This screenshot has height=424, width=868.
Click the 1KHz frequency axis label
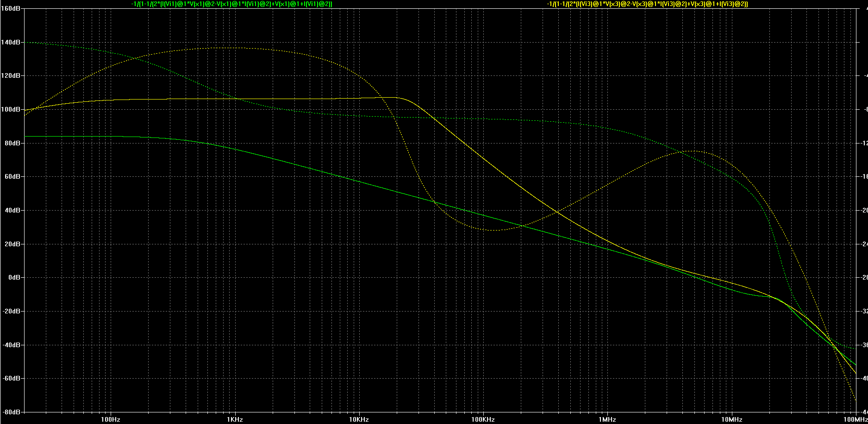(x=235, y=419)
